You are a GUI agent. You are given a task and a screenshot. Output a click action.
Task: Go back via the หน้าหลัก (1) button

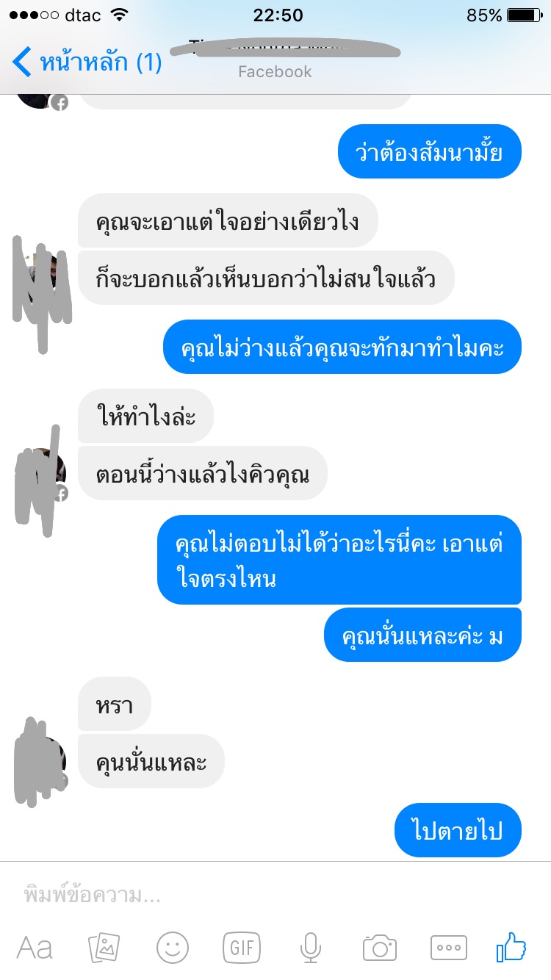[x=87, y=62]
